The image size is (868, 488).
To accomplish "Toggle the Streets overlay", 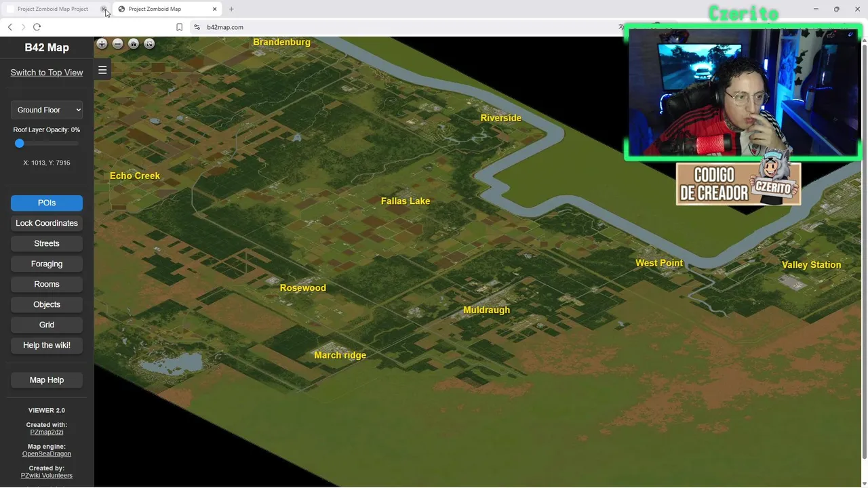I will (47, 243).
